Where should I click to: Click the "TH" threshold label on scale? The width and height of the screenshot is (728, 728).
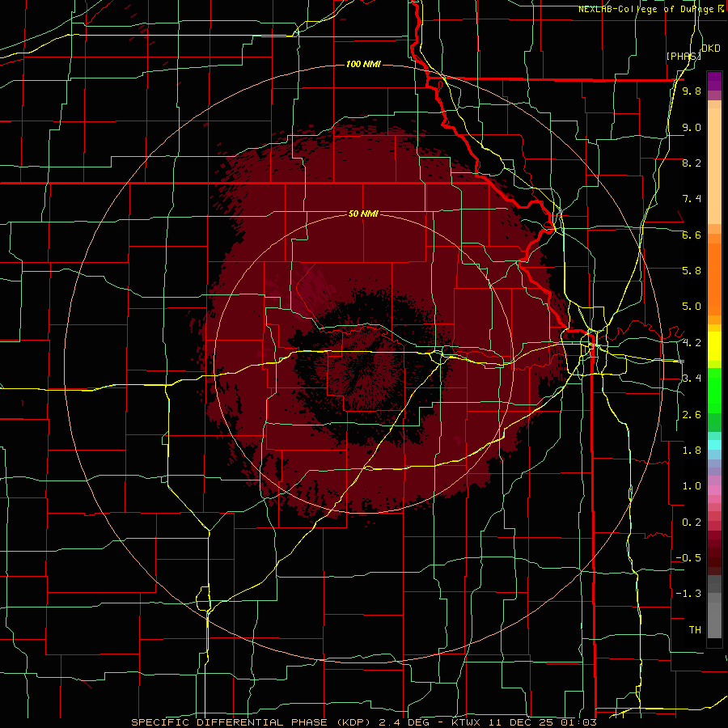coord(695,630)
